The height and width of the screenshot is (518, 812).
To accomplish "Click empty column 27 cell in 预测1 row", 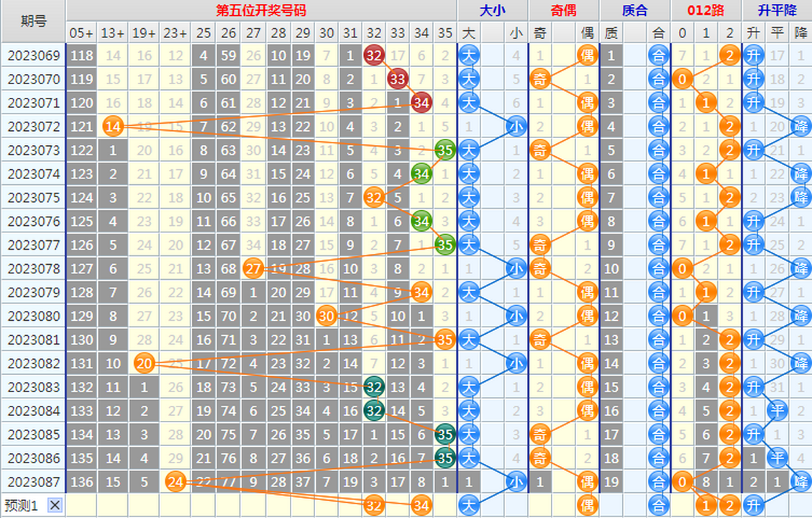I will point(252,506).
